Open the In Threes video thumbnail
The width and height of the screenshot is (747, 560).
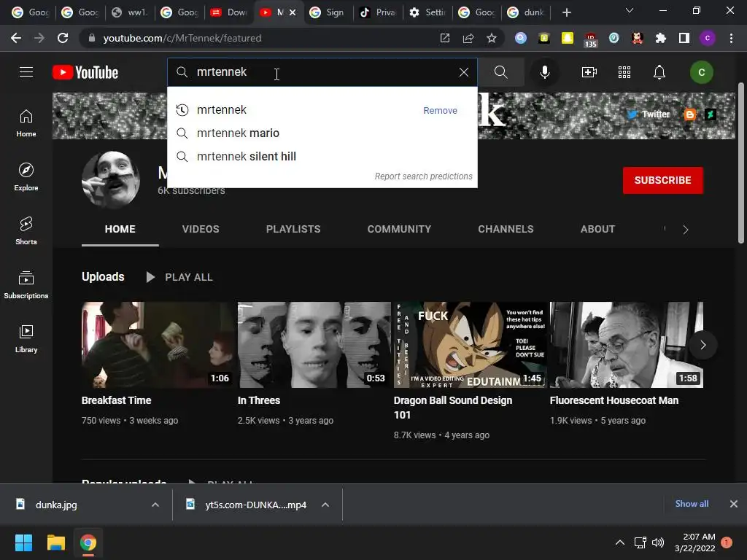tap(314, 345)
